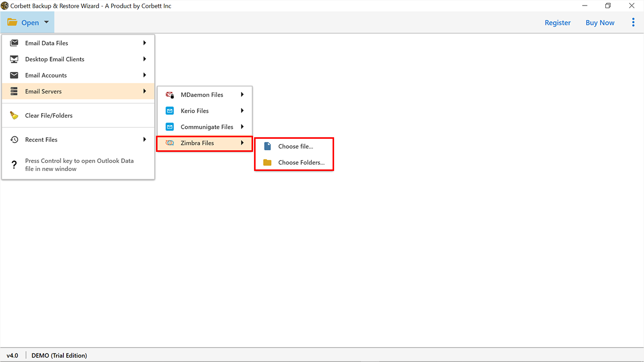Expand the Open dropdown arrow
644x362 pixels.
(x=46, y=22)
